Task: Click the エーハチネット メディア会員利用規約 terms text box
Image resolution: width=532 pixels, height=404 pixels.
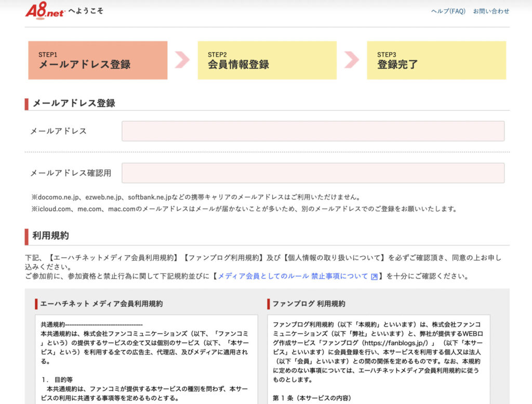Action: (x=146, y=359)
